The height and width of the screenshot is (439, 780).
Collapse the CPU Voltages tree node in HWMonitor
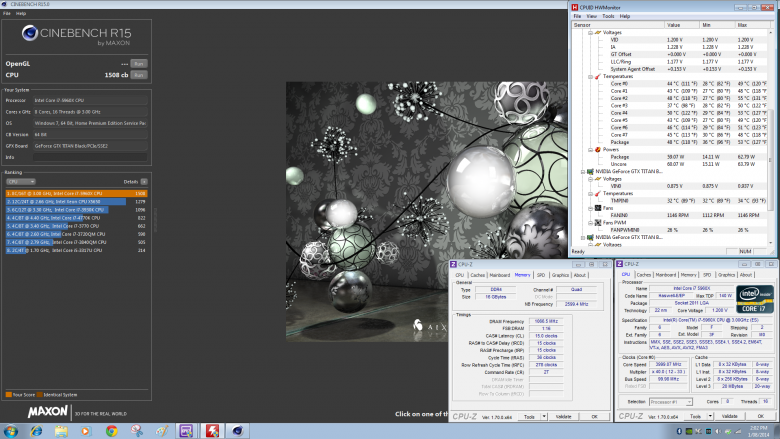point(590,33)
